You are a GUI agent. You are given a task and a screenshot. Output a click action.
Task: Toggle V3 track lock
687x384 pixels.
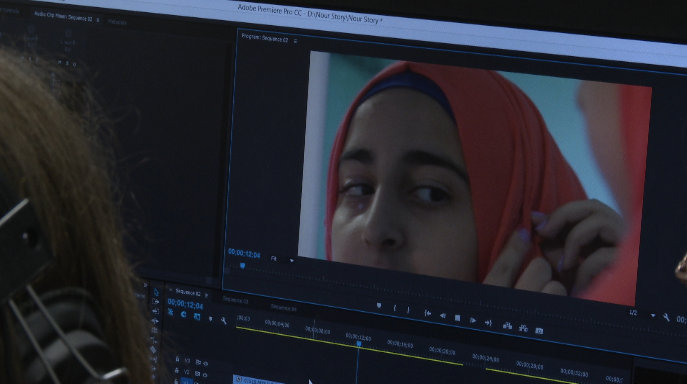point(177,359)
